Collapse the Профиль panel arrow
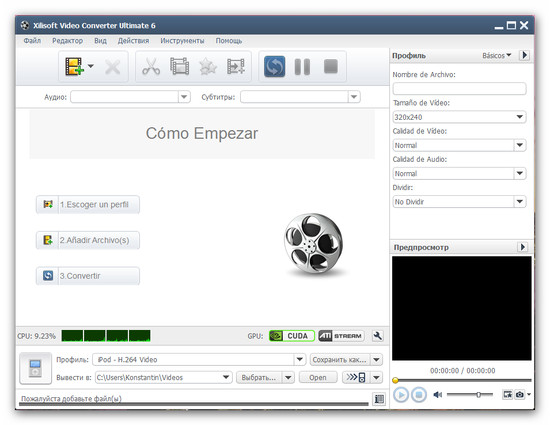This screenshot has height=425, width=550. [x=524, y=55]
